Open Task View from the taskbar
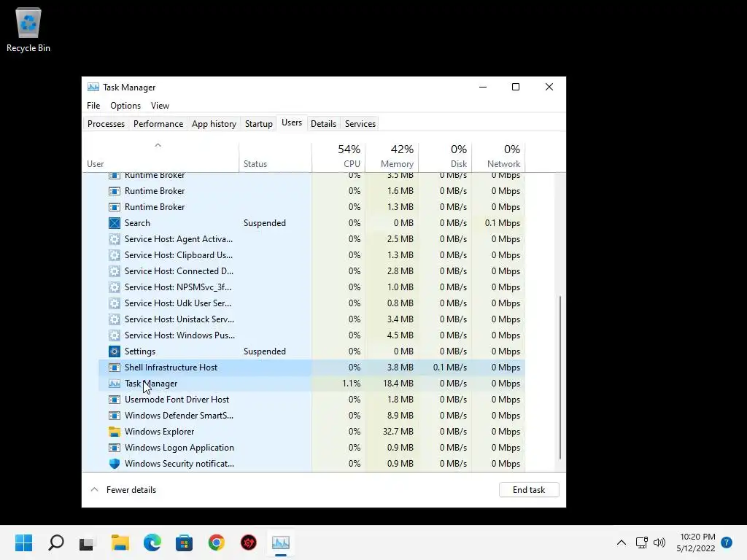Viewport: 747px width, 560px height. (x=87, y=542)
